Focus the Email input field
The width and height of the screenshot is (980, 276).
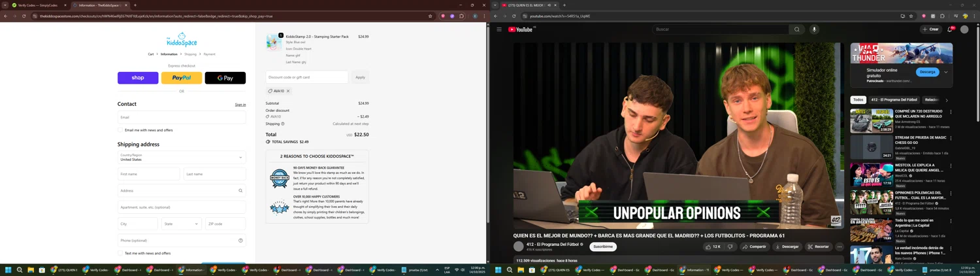[x=182, y=117]
